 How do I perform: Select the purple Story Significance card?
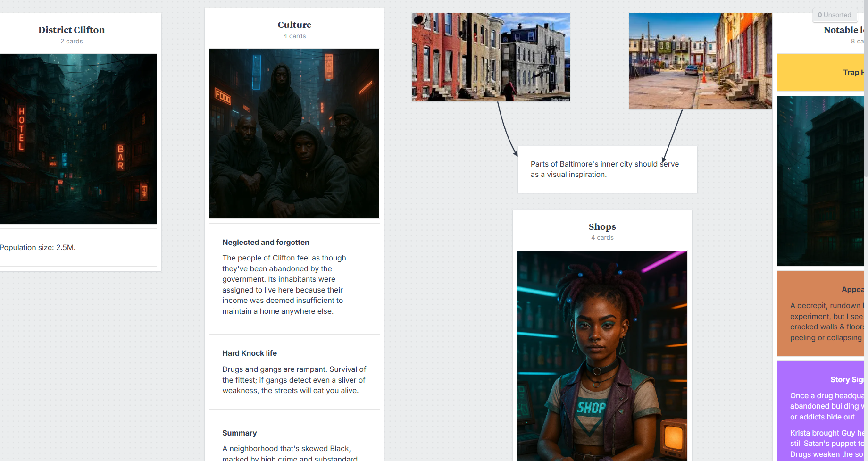coord(821,411)
